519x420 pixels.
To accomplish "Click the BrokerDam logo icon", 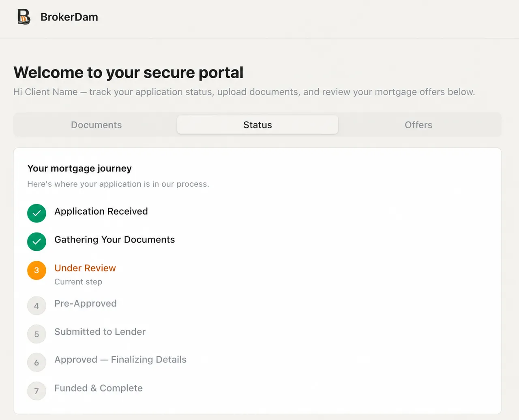I will (x=24, y=17).
